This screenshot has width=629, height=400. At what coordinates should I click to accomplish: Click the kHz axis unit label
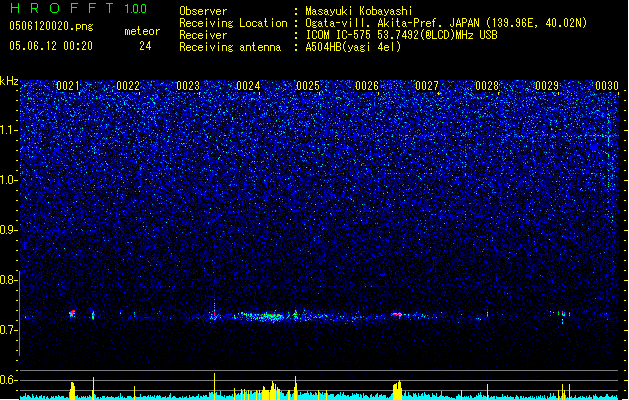click(x=9, y=81)
